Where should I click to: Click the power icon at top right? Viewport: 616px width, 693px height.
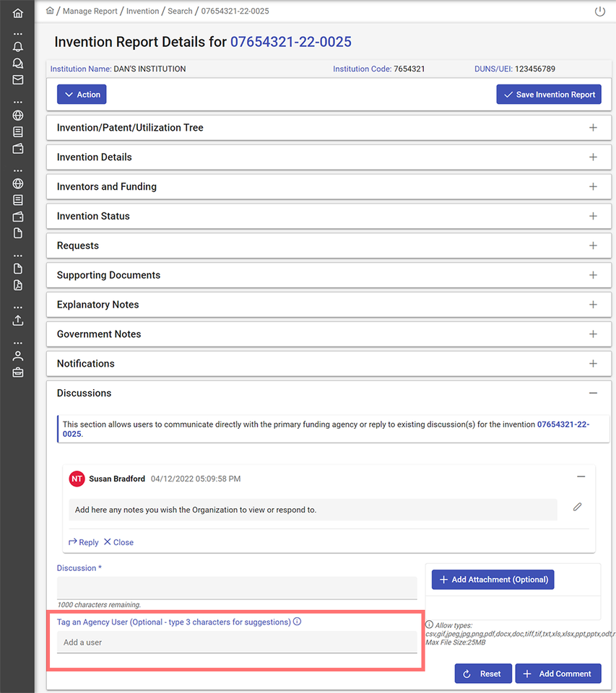600,11
